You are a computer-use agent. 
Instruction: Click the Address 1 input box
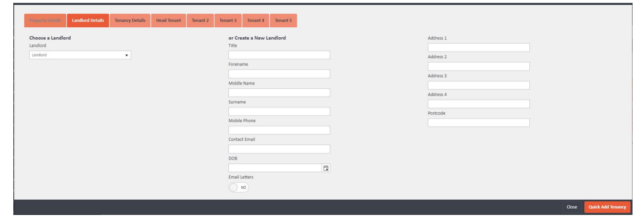[478, 48]
